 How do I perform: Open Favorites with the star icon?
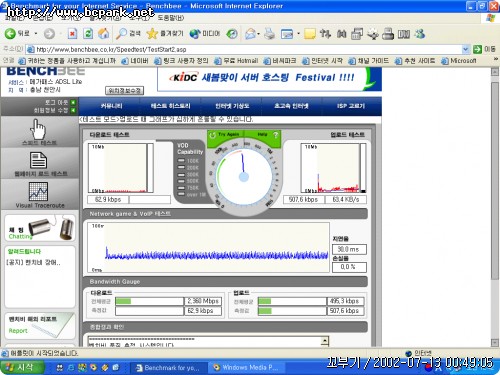152,33
